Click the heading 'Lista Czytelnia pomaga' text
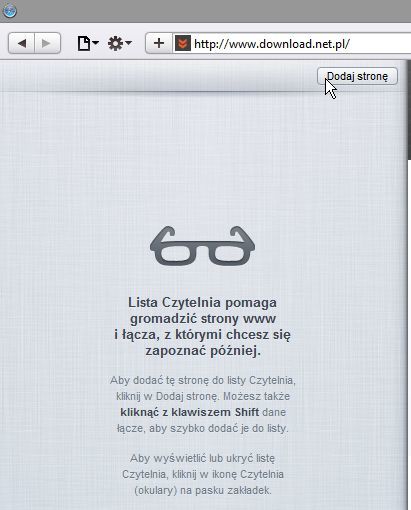The image size is (411, 510). (202, 303)
